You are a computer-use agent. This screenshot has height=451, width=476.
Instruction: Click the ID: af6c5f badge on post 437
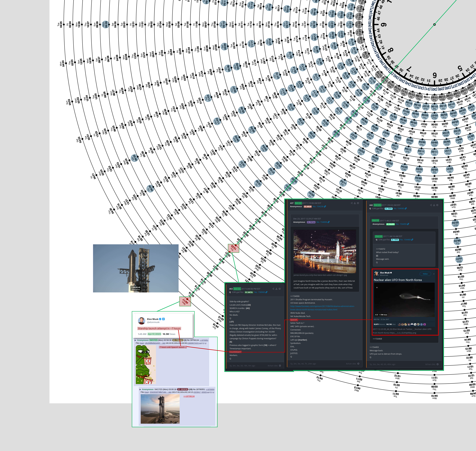click(308, 207)
